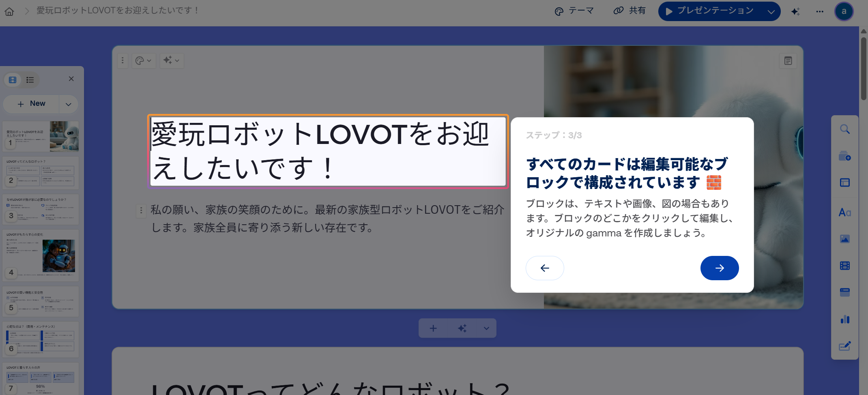Open the three-dot more options menu

820,11
